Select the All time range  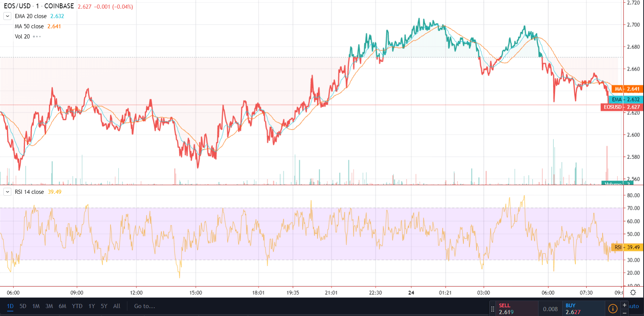pos(117,306)
